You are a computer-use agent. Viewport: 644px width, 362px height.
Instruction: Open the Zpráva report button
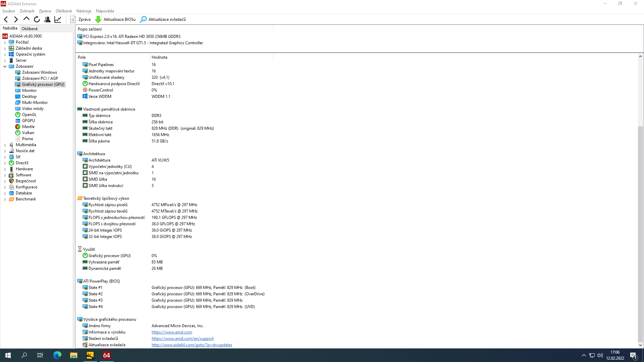point(80,19)
